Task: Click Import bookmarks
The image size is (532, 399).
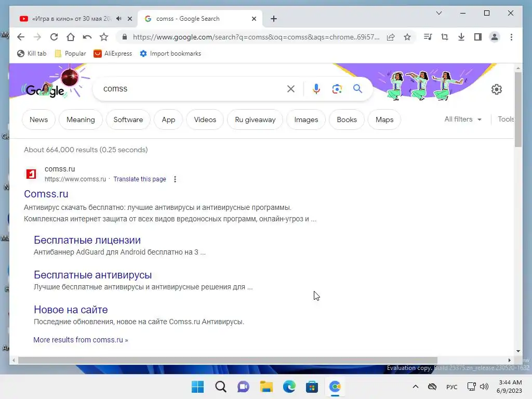Action: coord(170,54)
